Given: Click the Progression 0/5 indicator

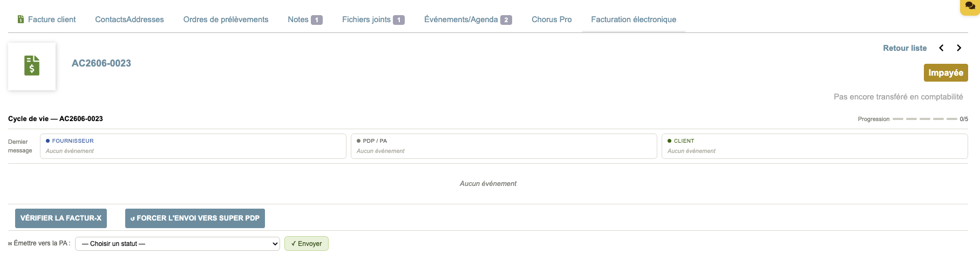Looking at the screenshot, I should (913, 119).
